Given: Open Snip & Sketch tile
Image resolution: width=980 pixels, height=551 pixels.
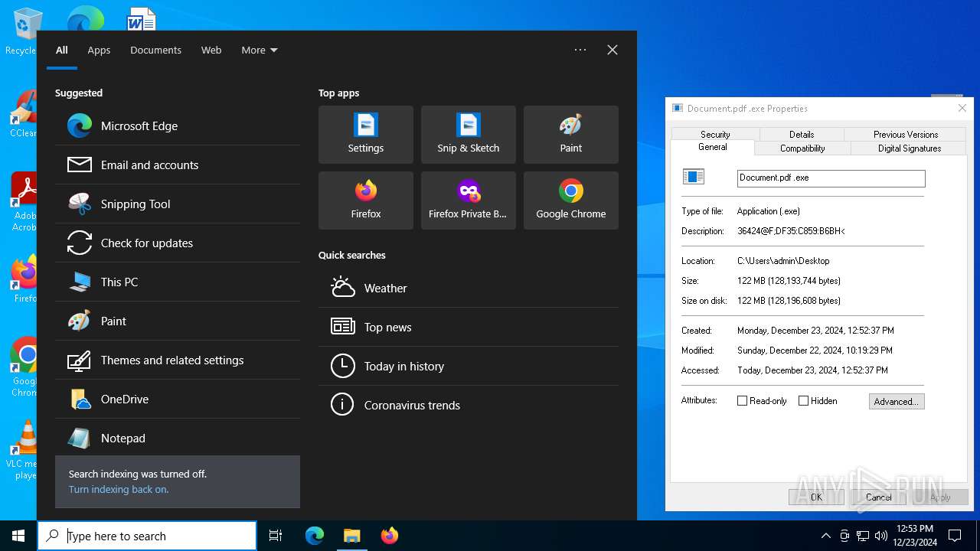Looking at the screenshot, I should pos(469,135).
